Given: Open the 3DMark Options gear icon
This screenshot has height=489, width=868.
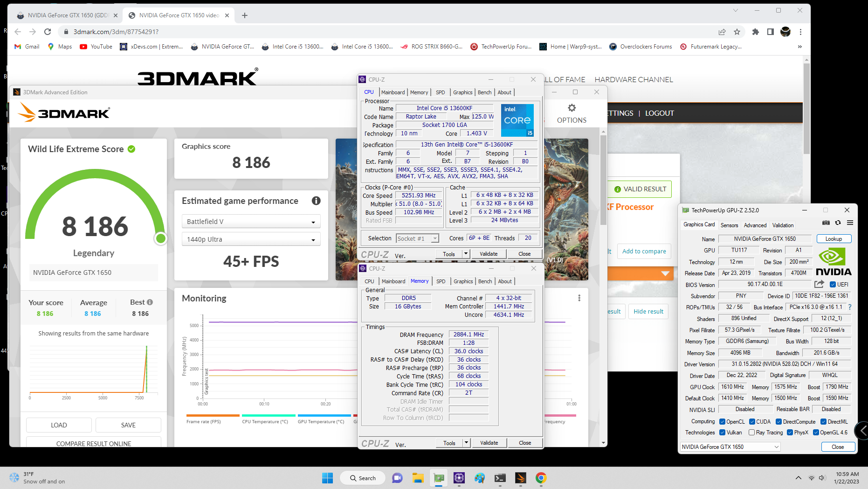Looking at the screenshot, I should [x=572, y=108].
